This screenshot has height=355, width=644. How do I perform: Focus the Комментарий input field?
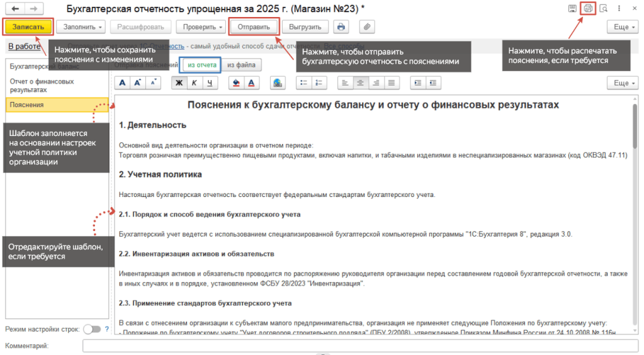coord(360,346)
